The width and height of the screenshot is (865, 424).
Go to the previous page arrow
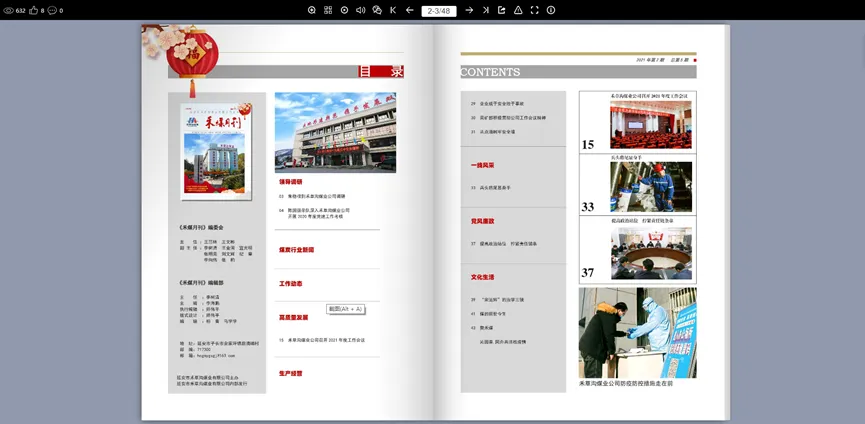(410, 10)
